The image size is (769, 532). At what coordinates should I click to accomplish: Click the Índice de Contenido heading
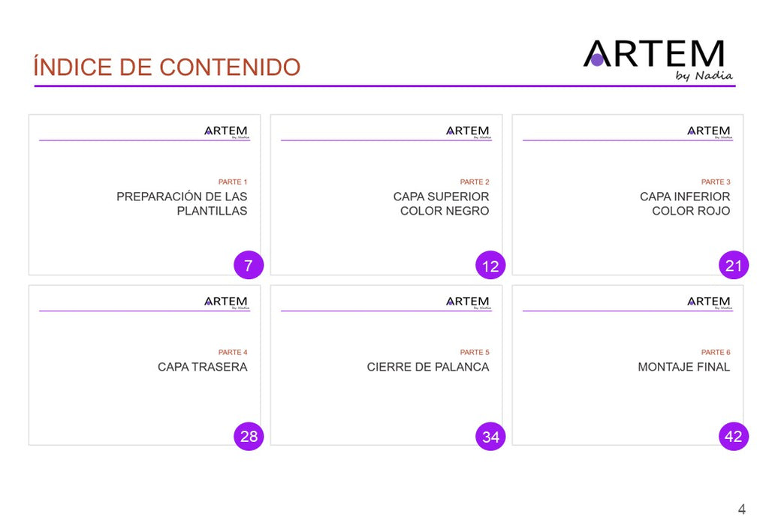(167, 67)
